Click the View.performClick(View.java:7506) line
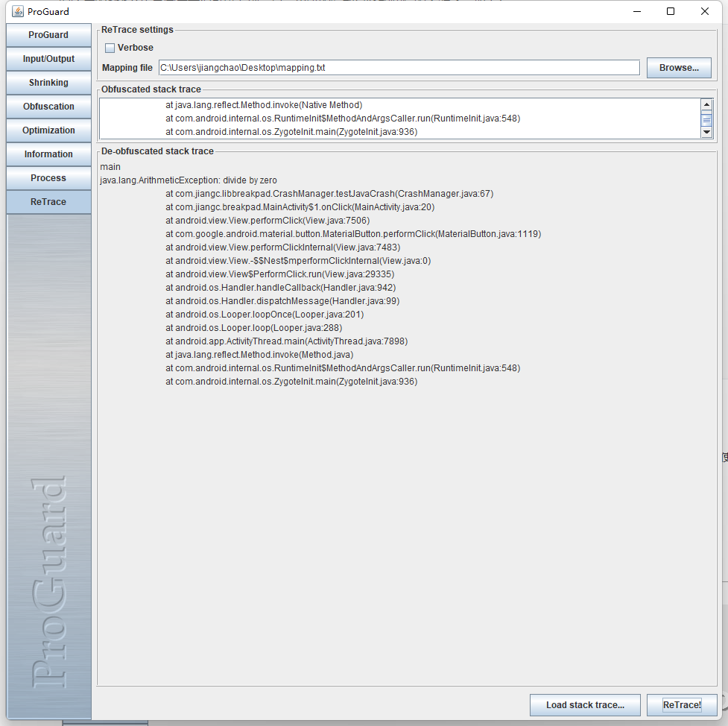728x726 pixels. [268, 221]
